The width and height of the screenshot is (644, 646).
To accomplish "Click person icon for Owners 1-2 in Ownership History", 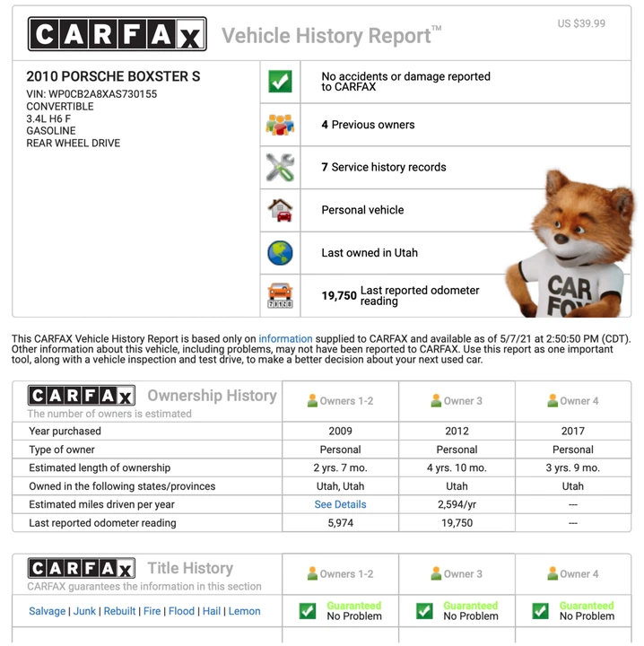I will click(x=312, y=400).
